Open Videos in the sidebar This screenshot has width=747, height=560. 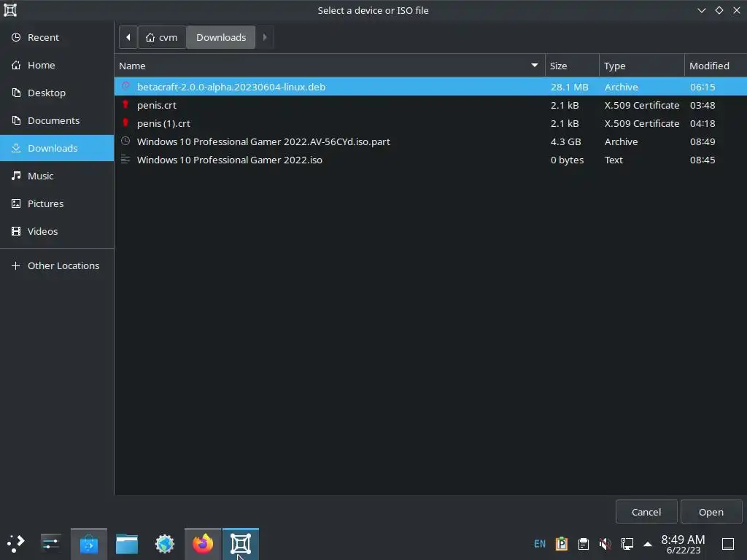(x=57, y=230)
